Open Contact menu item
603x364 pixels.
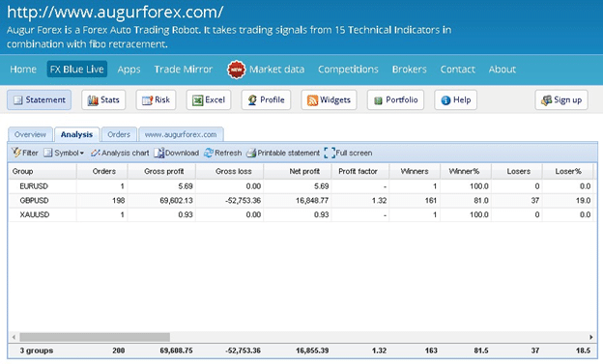pyautogui.click(x=458, y=70)
